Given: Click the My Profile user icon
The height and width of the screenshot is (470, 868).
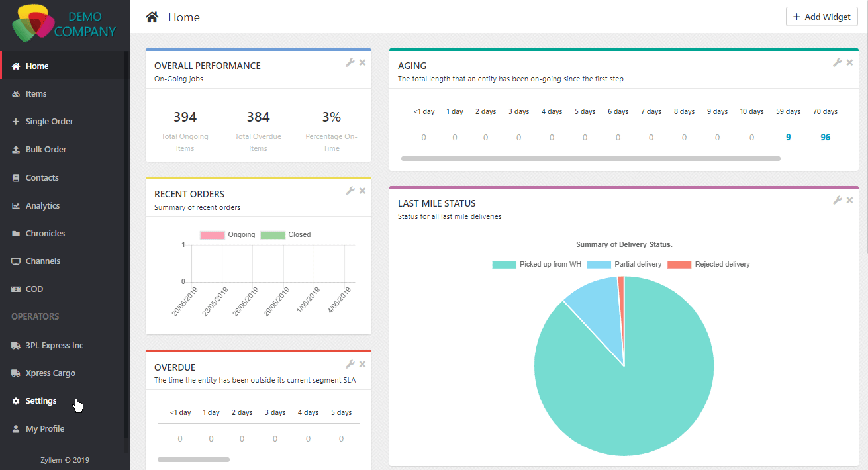Looking at the screenshot, I should pos(16,429).
